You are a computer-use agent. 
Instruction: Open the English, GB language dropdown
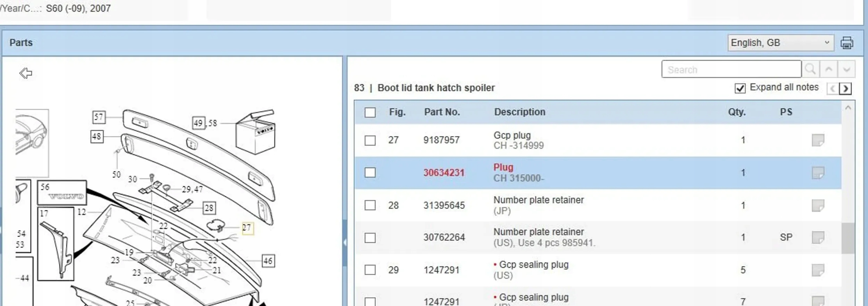point(781,43)
